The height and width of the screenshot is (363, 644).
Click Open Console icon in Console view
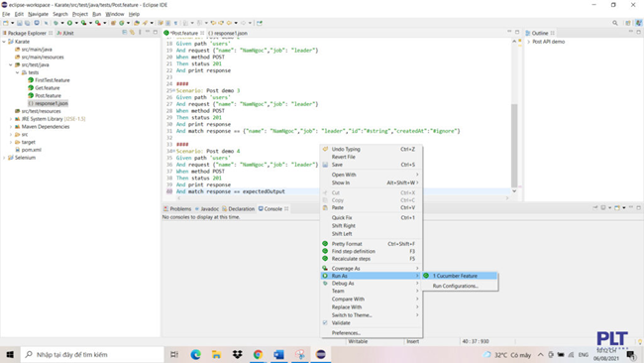point(617,207)
